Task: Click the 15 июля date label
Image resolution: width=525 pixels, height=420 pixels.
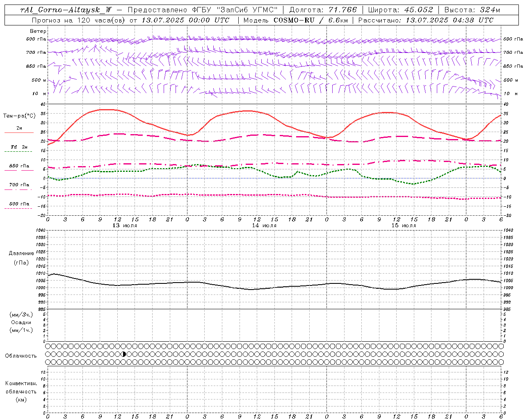Action: pyautogui.click(x=404, y=226)
